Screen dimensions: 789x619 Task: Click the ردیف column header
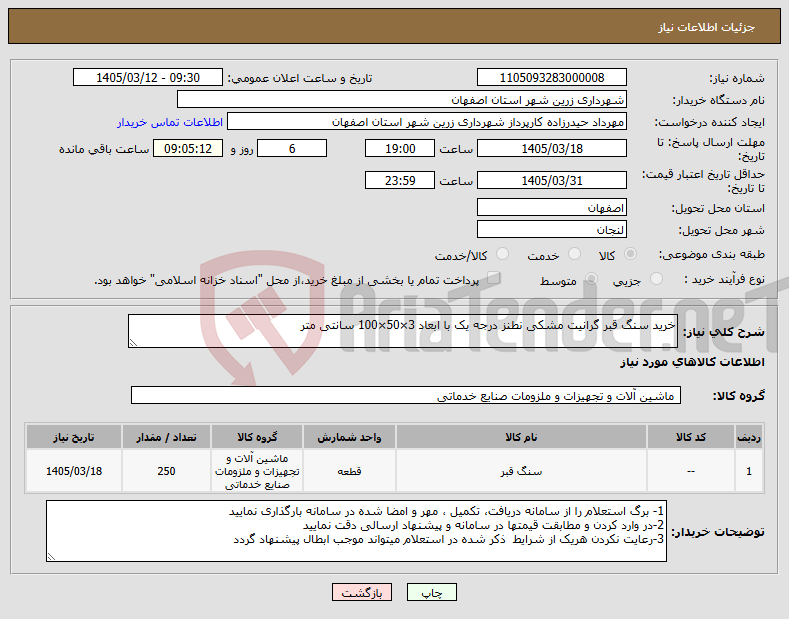tap(749, 437)
